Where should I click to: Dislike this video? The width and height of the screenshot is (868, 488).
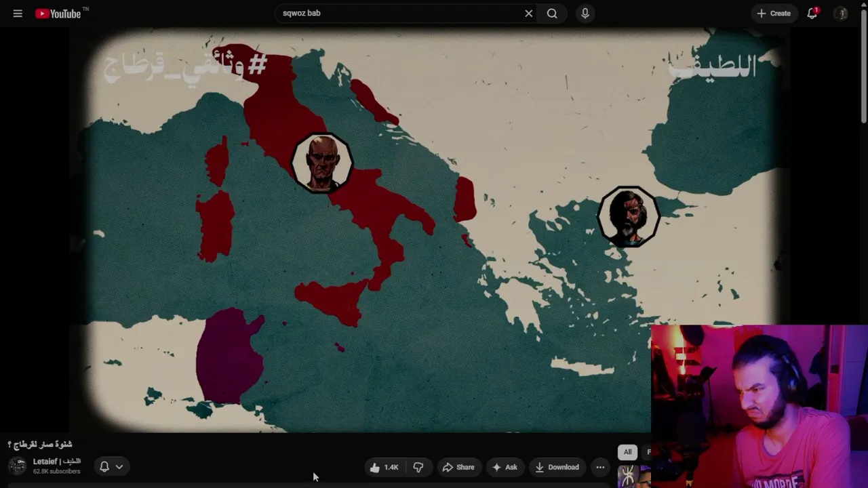[418, 467]
